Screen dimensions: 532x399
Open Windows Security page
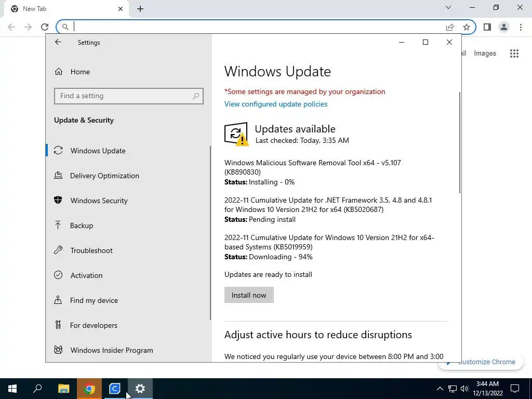pyautogui.click(x=99, y=201)
